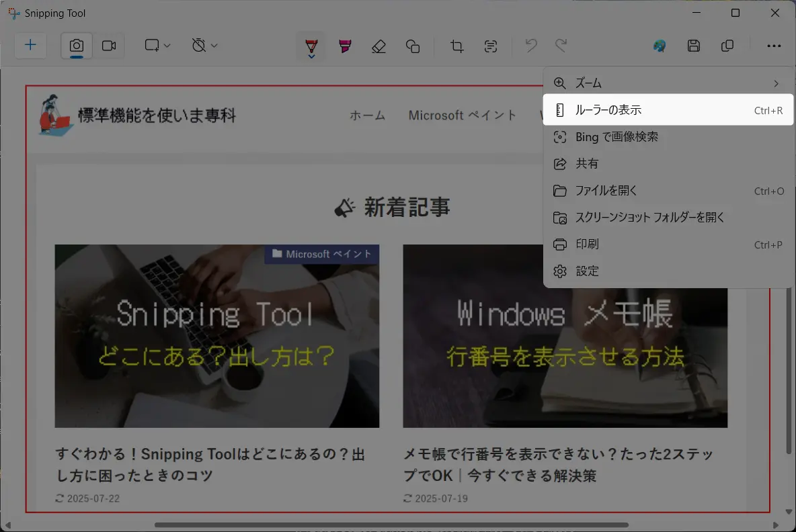796x532 pixels.
Task: Choose 共有 from the menu
Action: [668, 164]
